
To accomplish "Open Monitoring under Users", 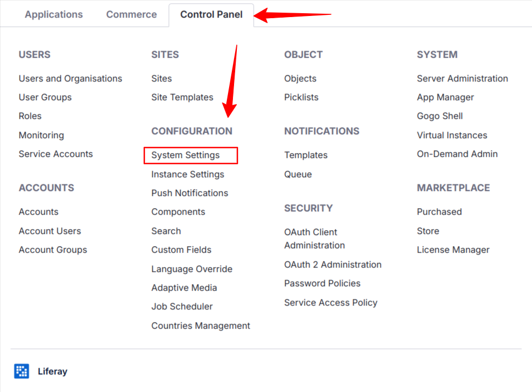I will 41,135.
